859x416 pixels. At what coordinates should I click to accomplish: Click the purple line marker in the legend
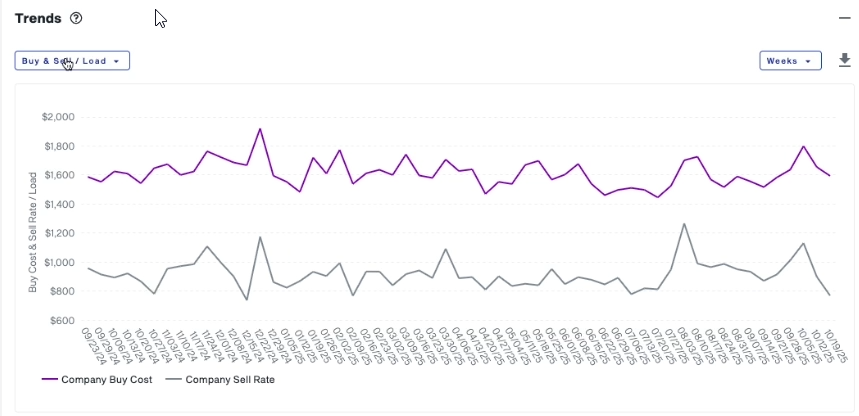click(50, 380)
